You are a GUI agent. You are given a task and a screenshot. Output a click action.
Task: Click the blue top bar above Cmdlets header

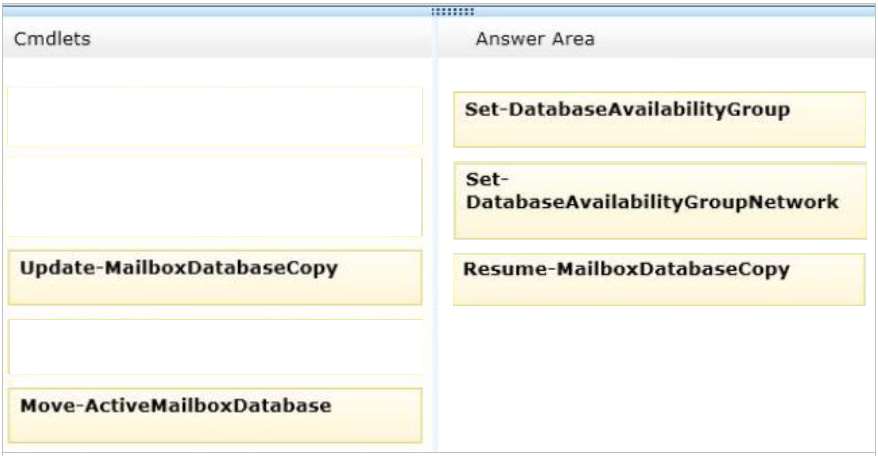click(217, 11)
